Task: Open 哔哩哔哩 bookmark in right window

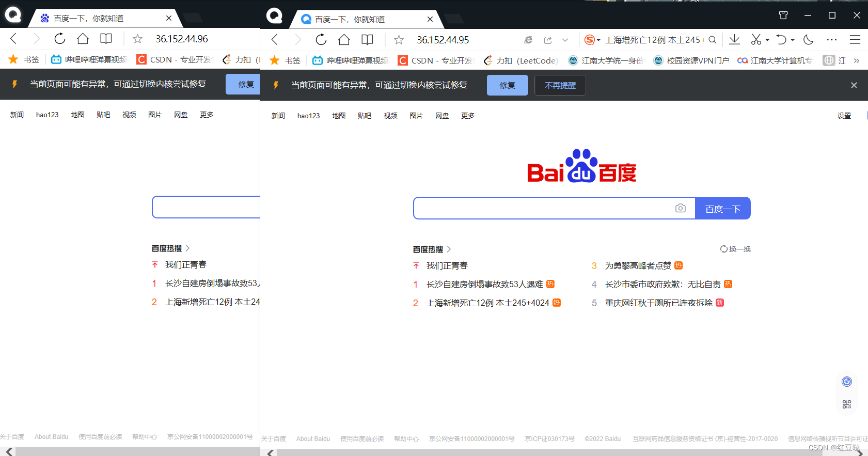Action: pyautogui.click(x=350, y=60)
